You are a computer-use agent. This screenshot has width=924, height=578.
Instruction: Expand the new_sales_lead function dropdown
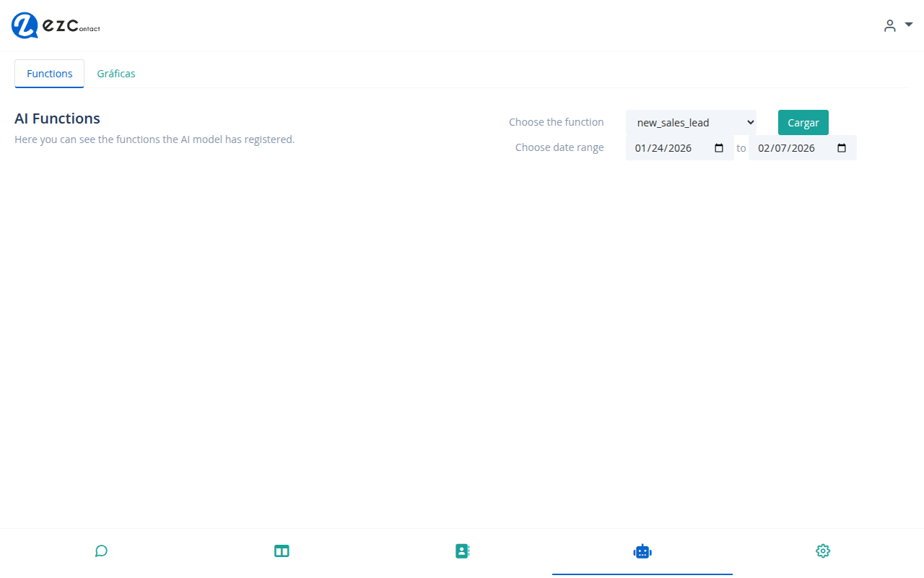(690, 123)
